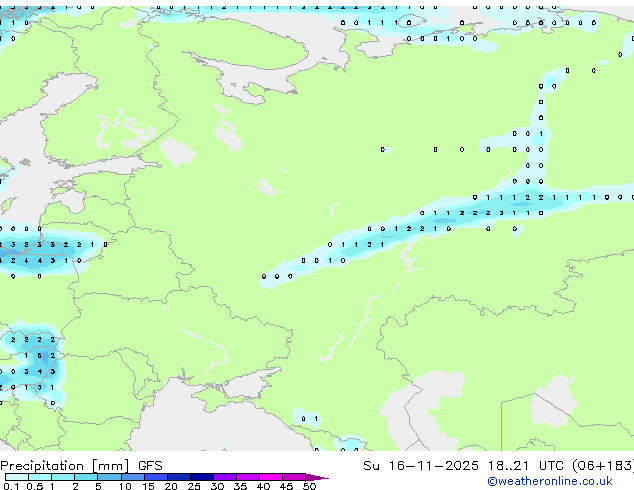Viewport: 634px width, 490px height.
Task: Click the 10–15 mm legend color swatch
Action: click(133, 477)
